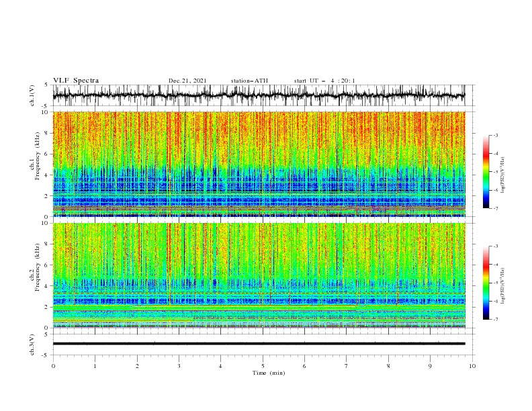Click time axis tick label "2"
This screenshot has height=411, width=532.
point(137,366)
